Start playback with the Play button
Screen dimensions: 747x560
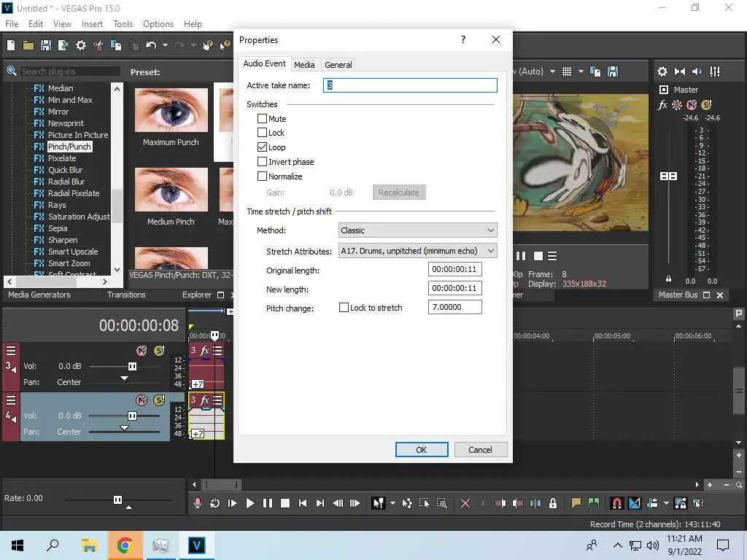pos(249,503)
